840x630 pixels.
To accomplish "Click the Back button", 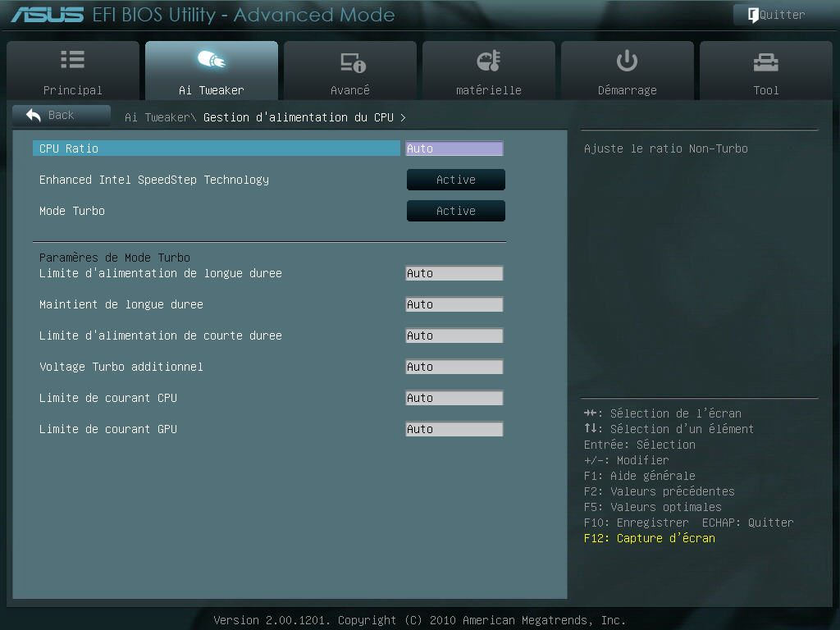I will coord(62,115).
